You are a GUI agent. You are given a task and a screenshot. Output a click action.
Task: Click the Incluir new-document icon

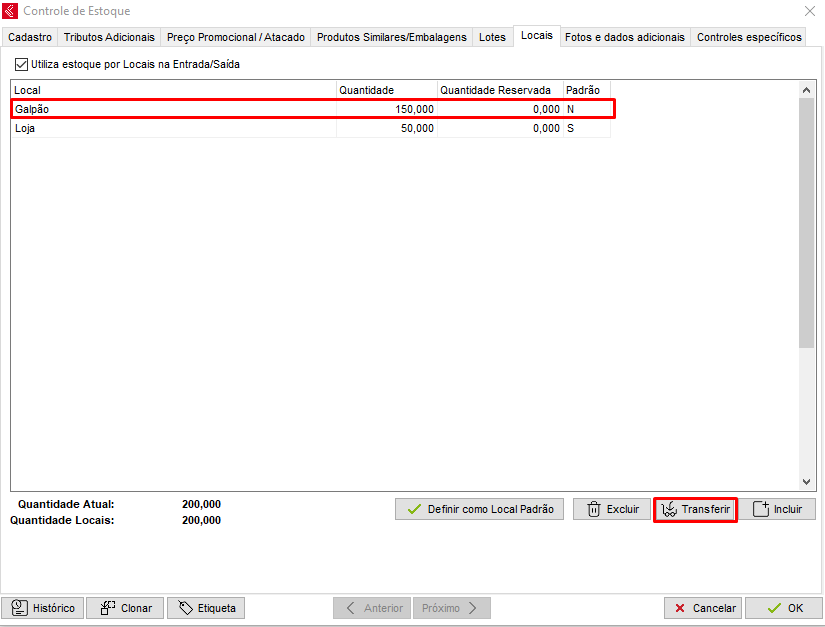tap(760, 509)
